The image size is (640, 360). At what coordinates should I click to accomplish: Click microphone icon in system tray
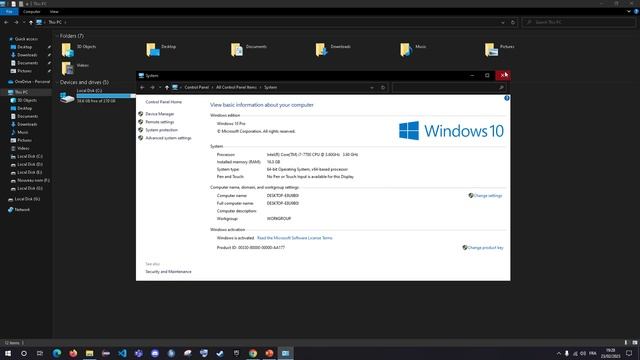567,353
